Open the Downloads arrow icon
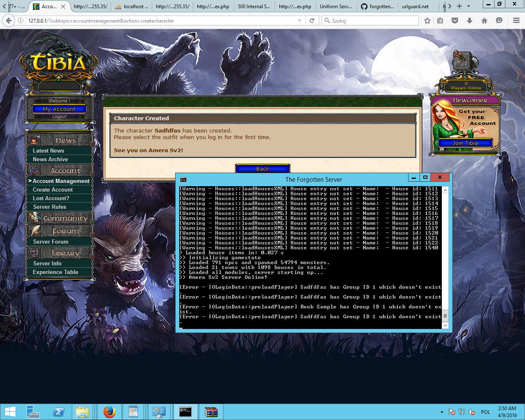This screenshot has width=525, height=420. coord(470,21)
